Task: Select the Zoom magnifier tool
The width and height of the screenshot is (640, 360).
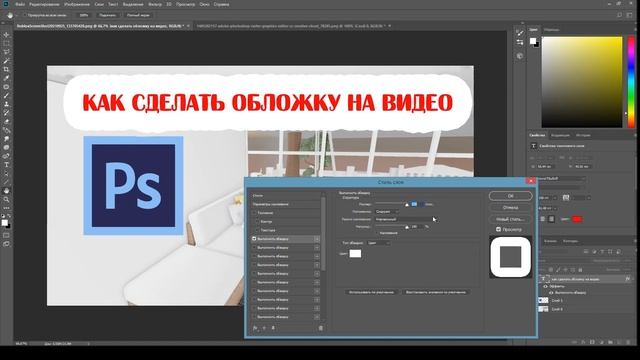Action: [x=6, y=200]
